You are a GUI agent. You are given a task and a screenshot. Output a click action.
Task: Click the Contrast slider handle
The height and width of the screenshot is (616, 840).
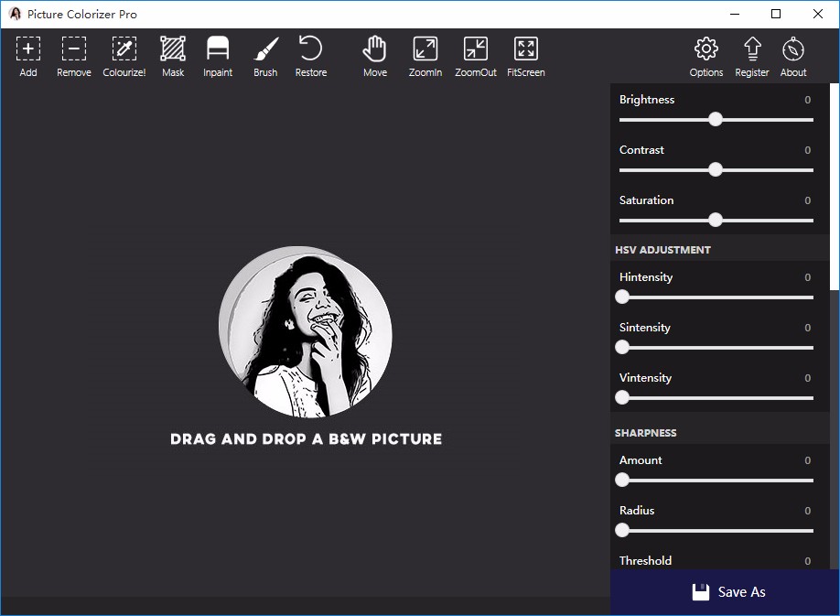coord(716,169)
